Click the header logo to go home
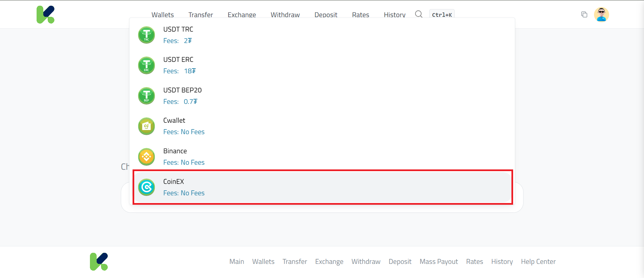Viewport: 644px width, 278px height. tap(45, 14)
